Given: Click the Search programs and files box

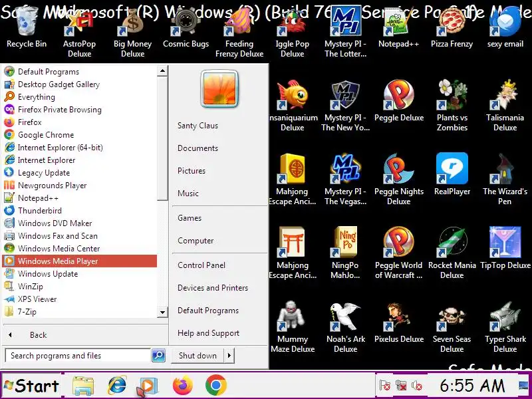Looking at the screenshot, I should (x=78, y=356).
